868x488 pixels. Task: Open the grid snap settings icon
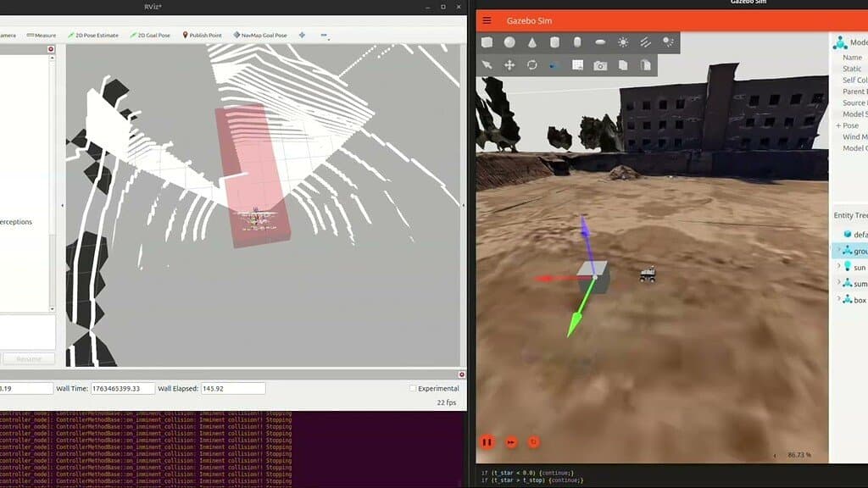pyautogui.click(x=577, y=65)
